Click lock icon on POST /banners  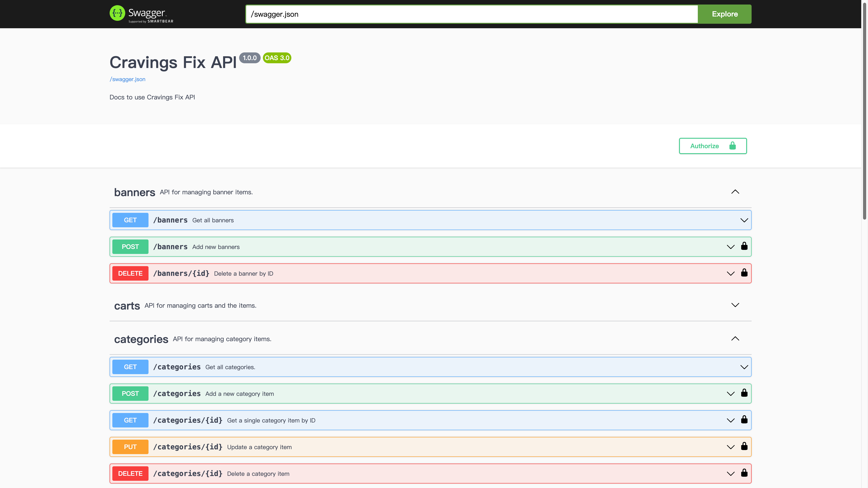point(744,246)
